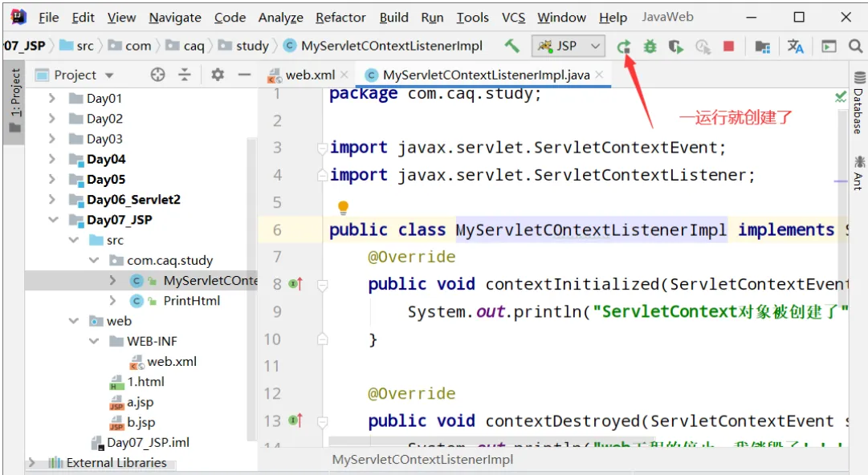Open the Project Structure dialog icon
The width and height of the screenshot is (868, 475).
(762, 47)
